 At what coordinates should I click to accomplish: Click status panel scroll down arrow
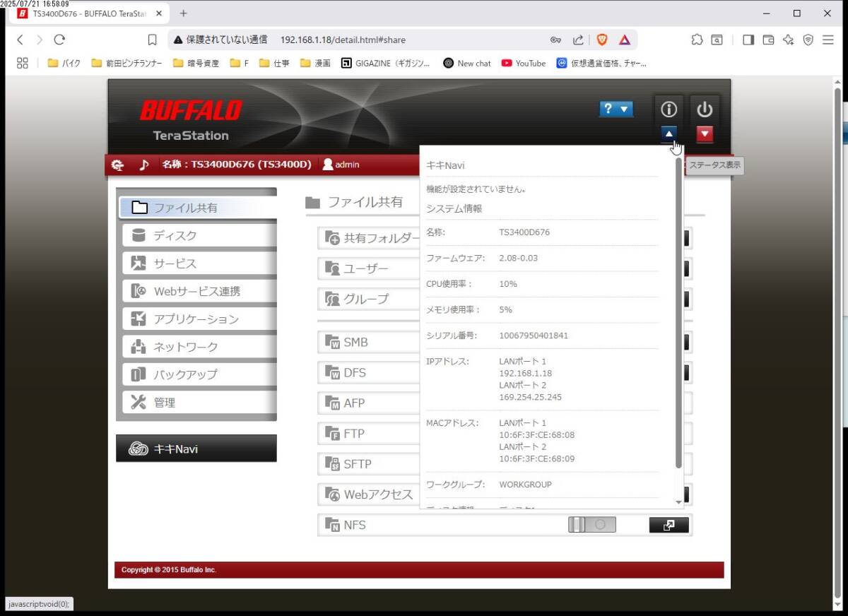[679, 502]
